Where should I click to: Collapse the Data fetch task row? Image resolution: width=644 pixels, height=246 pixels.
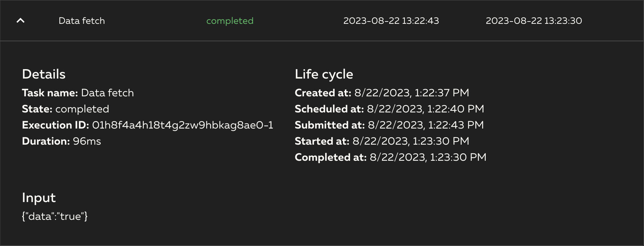point(21,20)
